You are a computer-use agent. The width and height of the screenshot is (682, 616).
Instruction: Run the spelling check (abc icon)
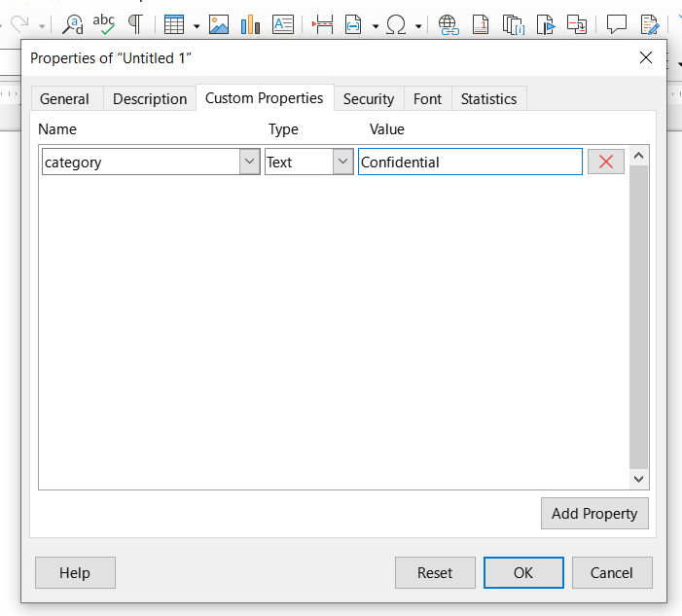(x=103, y=24)
